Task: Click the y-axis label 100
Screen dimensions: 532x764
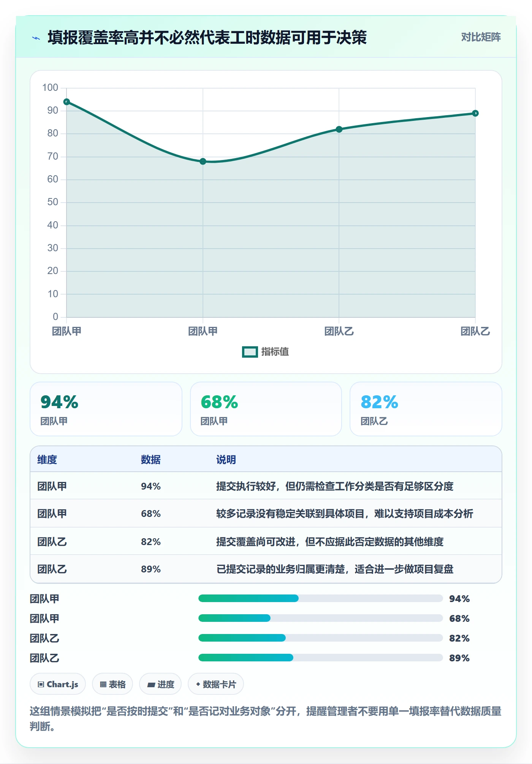Action: point(50,88)
